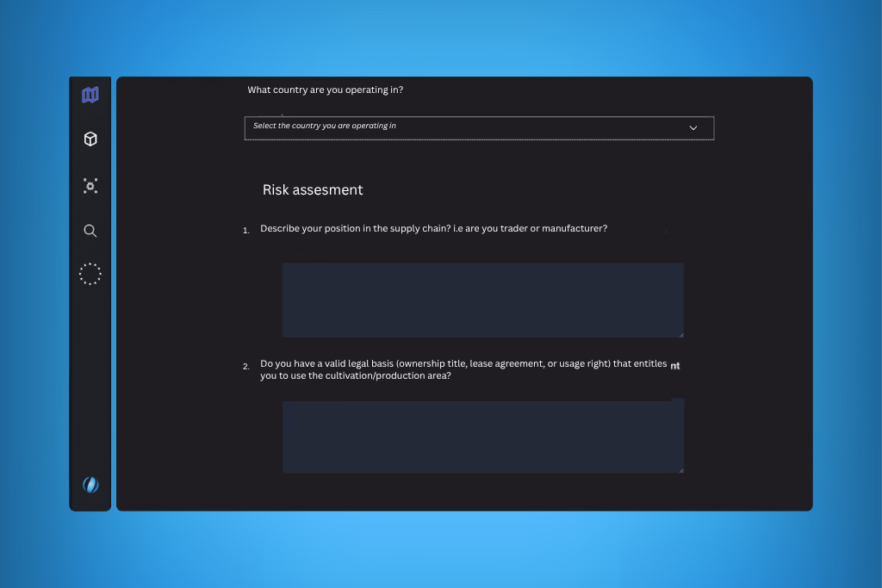The height and width of the screenshot is (588, 882).
Task: Click resize handle of second answer box
Action: point(680,469)
